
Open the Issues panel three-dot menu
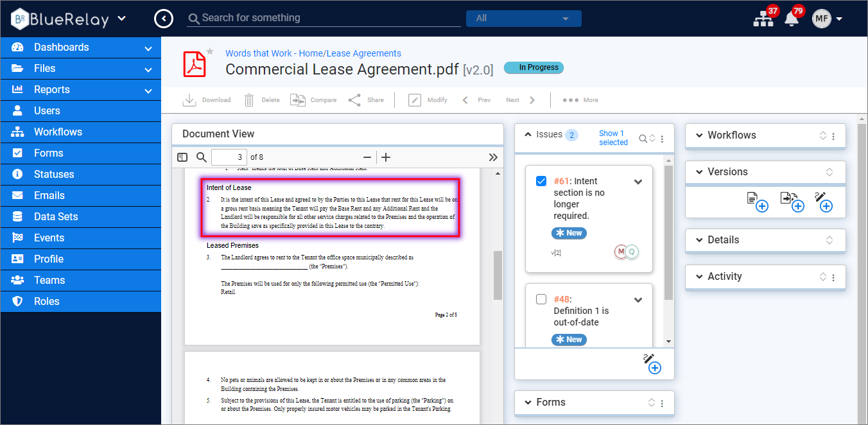point(663,139)
